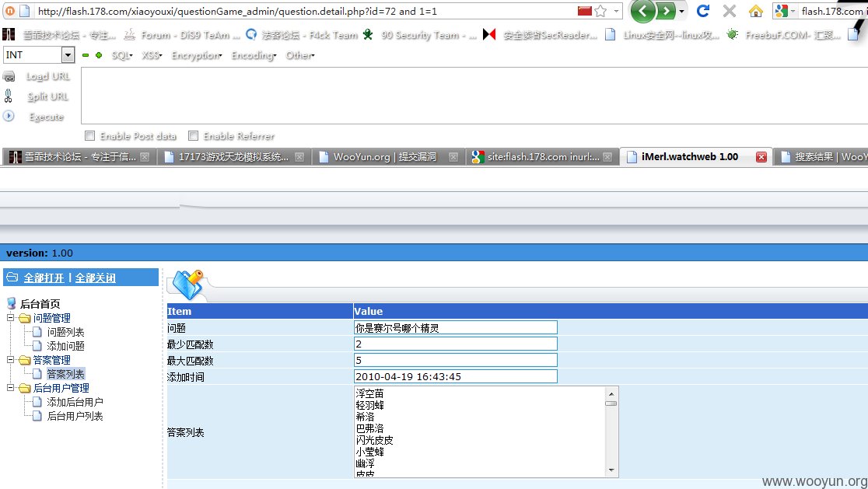The image size is (868, 489).
Task: Go to the browser home icon
Action: tap(756, 11)
